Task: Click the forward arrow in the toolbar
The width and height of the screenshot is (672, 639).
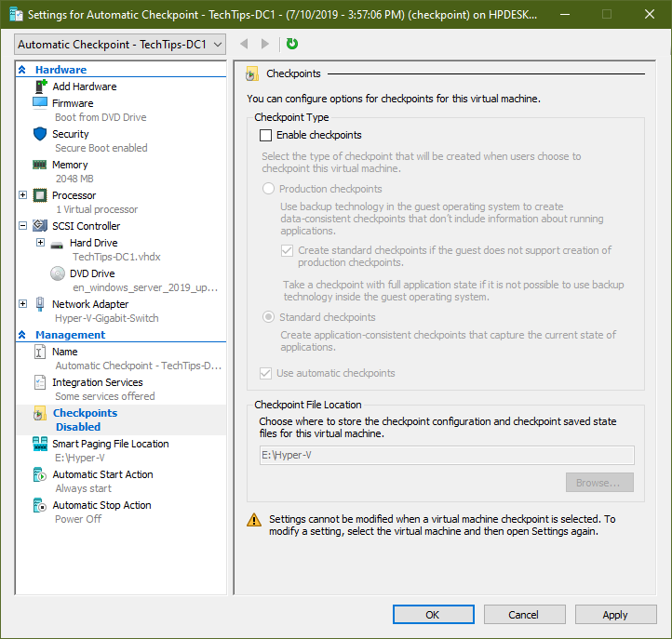Action: click(x=265, y=44)
